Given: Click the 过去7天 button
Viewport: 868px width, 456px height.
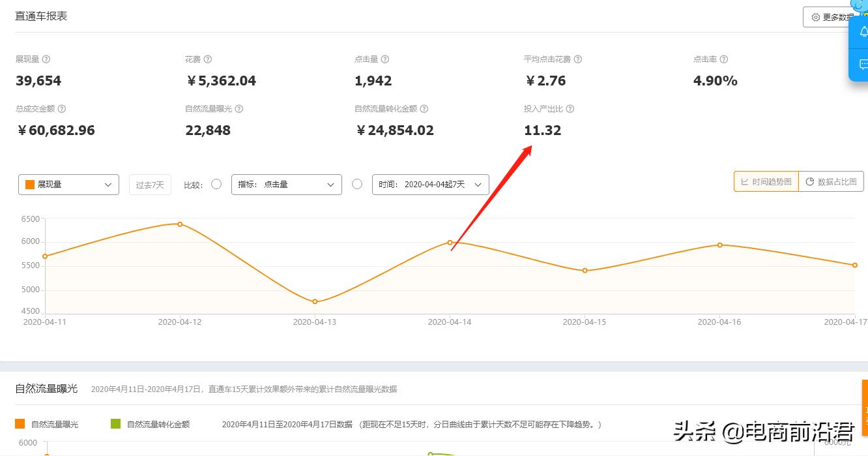Looking at the screenshot, I should pos(150,184).
